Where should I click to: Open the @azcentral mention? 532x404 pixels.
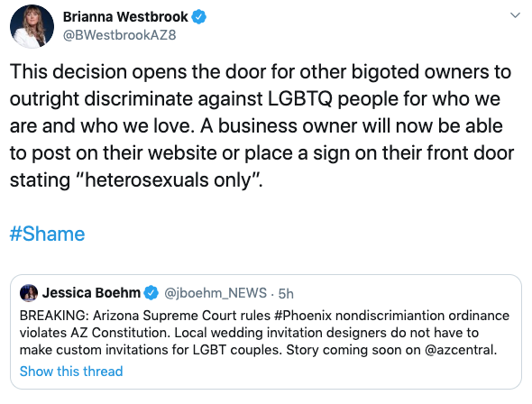[x=461, y=350]
